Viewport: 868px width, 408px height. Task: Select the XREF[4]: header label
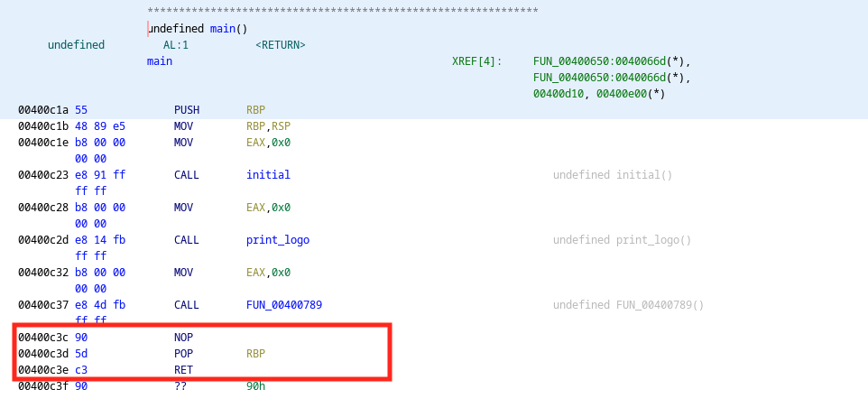pyautogui.click(x=476, y=61)
